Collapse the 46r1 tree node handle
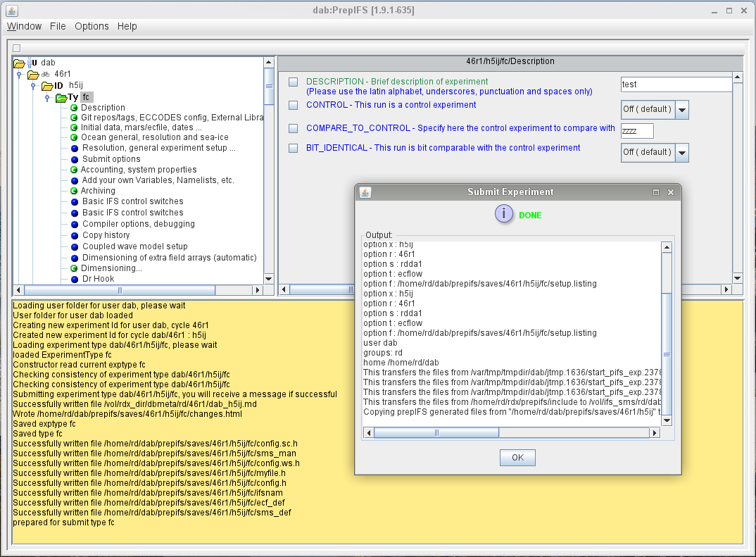The height and width of the screenshot is (557, 756). click(x=19, y=74)
